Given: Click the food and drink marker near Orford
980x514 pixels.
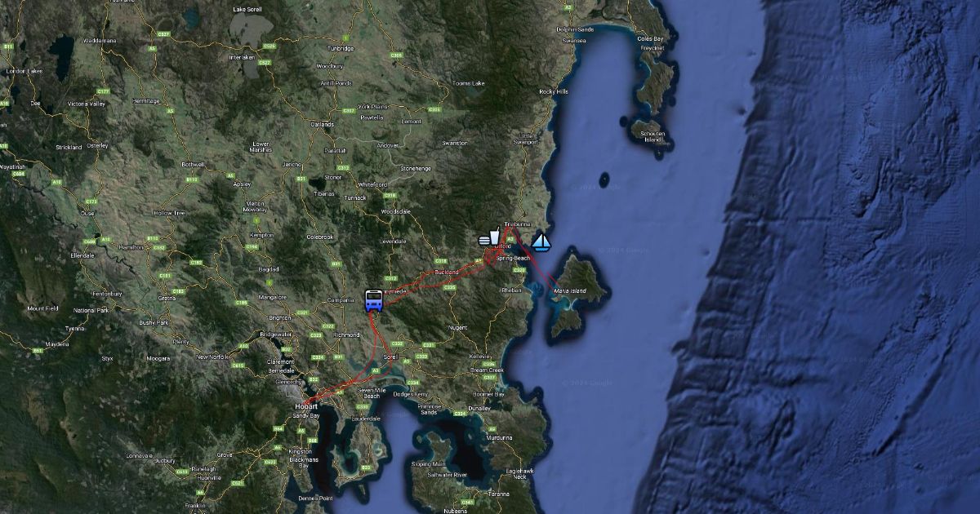Looking at the screenshot, I should (x=490, y=237).
